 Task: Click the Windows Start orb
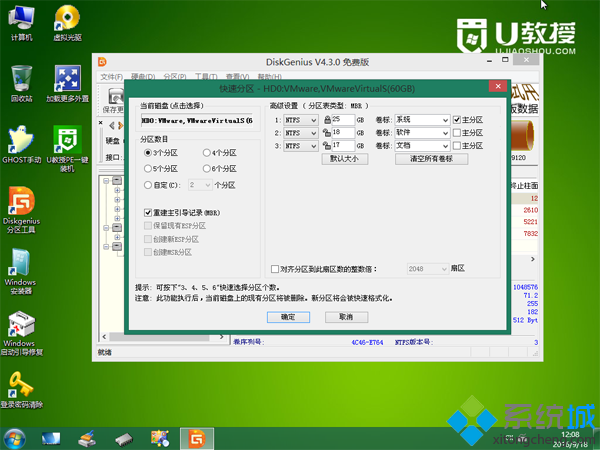(15, 437)
